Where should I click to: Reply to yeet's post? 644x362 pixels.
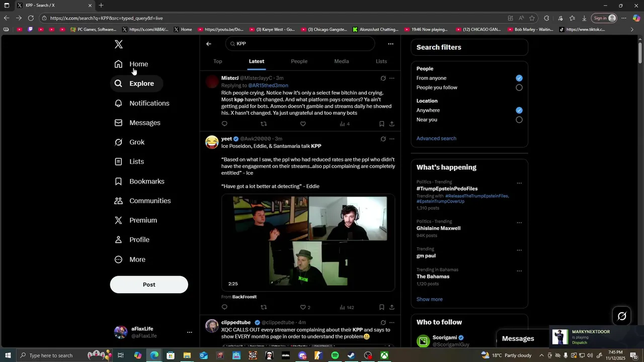pos(224,307)
